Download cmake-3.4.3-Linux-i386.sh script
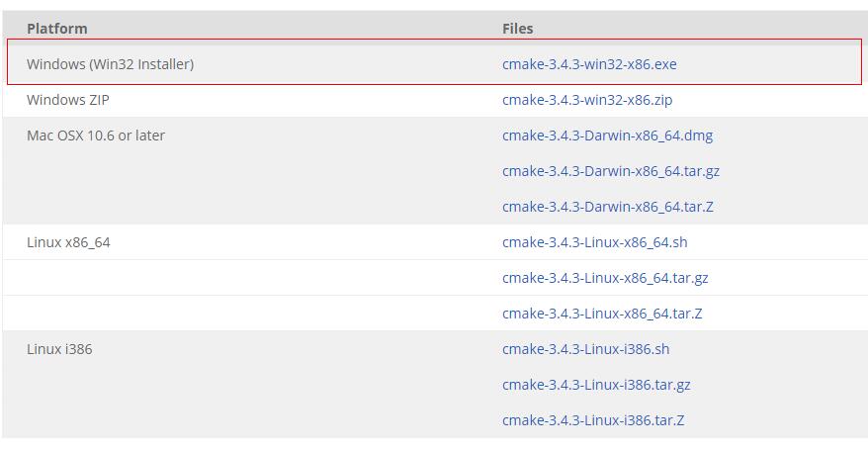This screenshot has height=451, width=868. 585,349
